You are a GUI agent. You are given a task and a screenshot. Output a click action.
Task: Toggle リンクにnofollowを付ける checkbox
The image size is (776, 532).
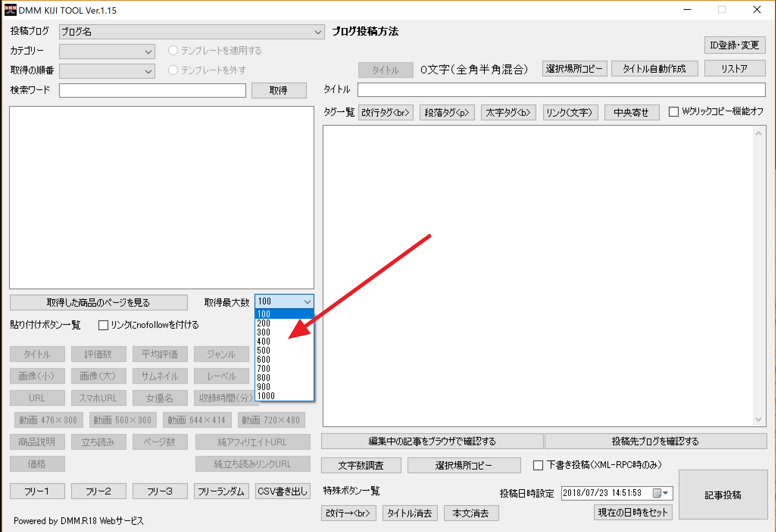pos(103,325)
